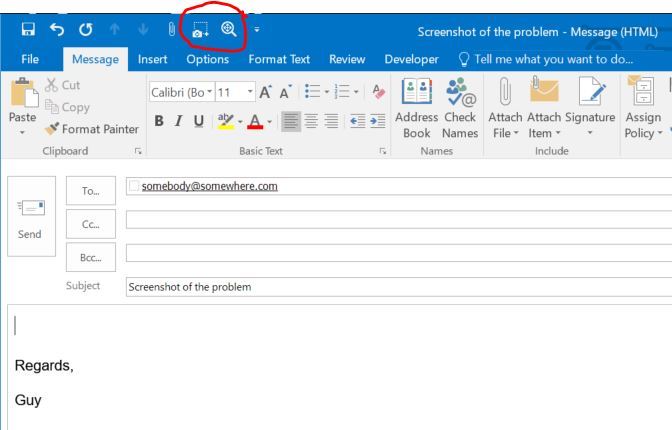Switch to the Insert tab

(153, 59)
